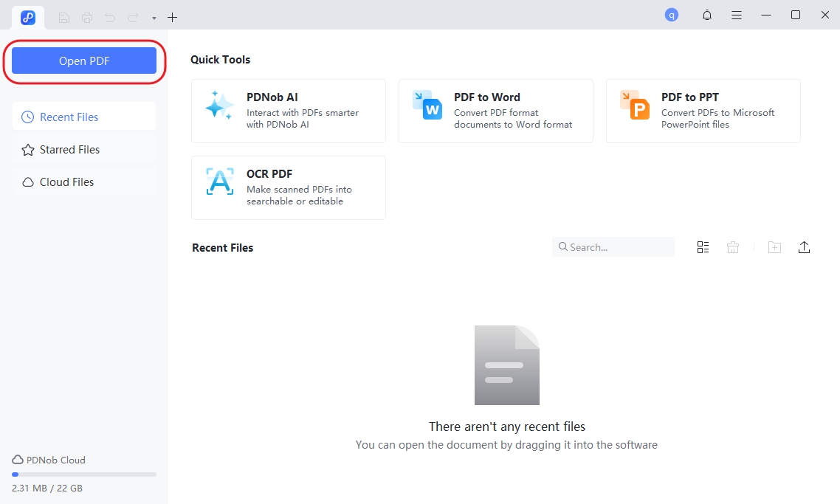Open Starred Files in the sidebar
The height and width of the screenshot is (504, 840).
pos(68,149)
